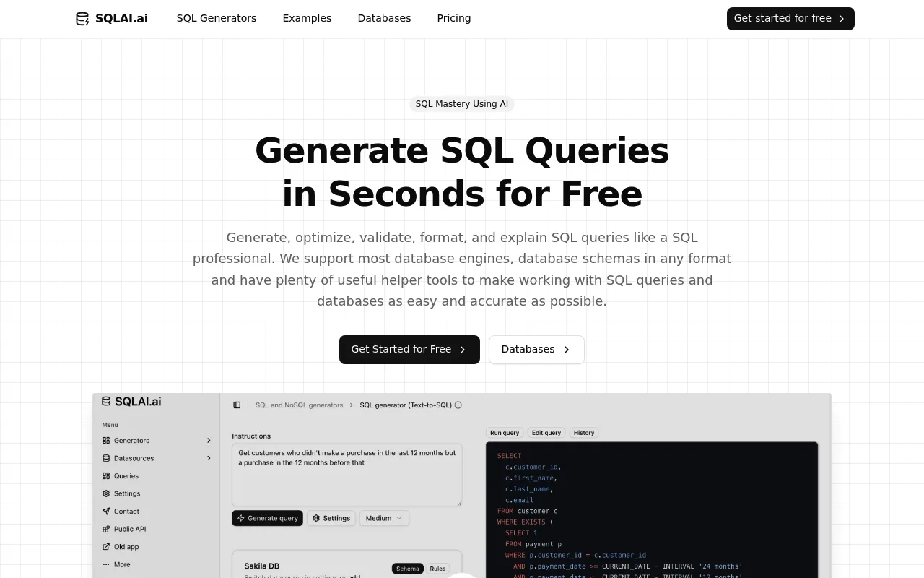Click the Generators grid icon in the preview sidebar
This screenshot has width=924, height=578.
coord(106,441)
